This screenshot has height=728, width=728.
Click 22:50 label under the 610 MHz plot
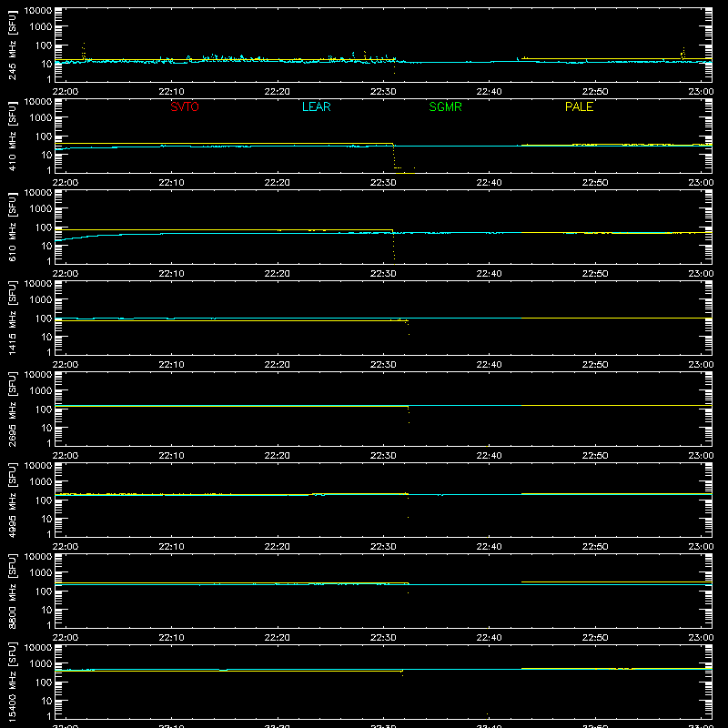point(595,274)
